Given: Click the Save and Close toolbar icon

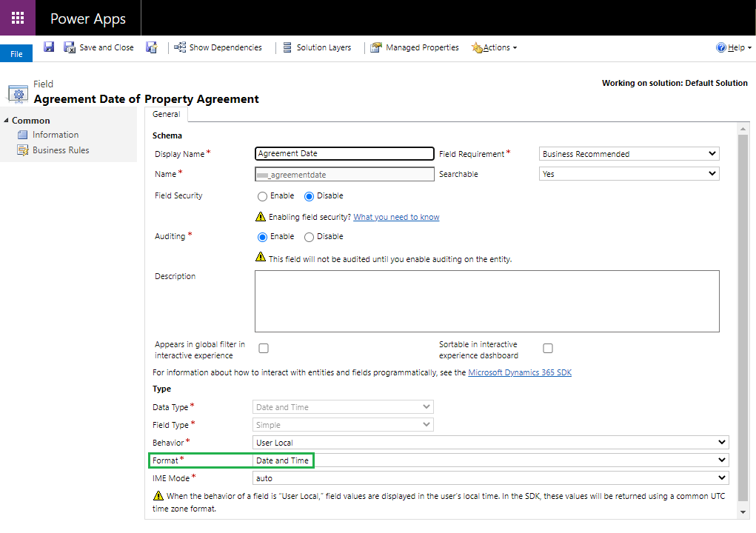Looking at the screenshot, I should coord(70,47).
